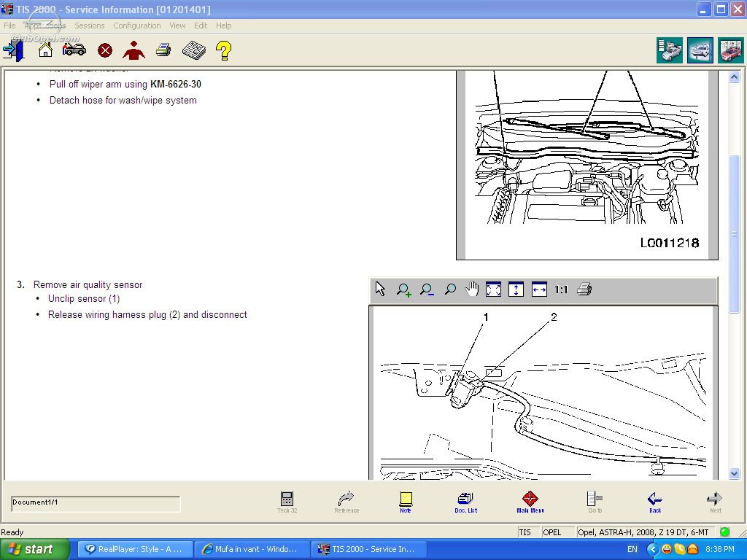Click the 'Ready' status text
Screen dimensions: 747x560
coord(12,532)
